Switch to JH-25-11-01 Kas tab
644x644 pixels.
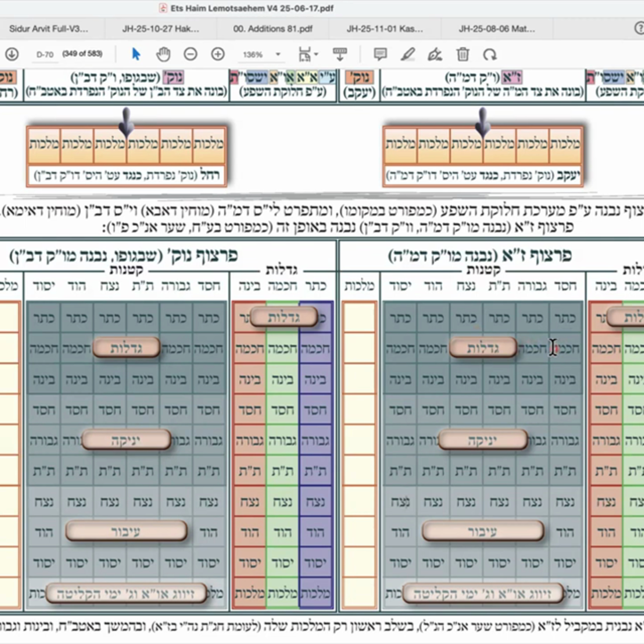(x=385, y=29)
